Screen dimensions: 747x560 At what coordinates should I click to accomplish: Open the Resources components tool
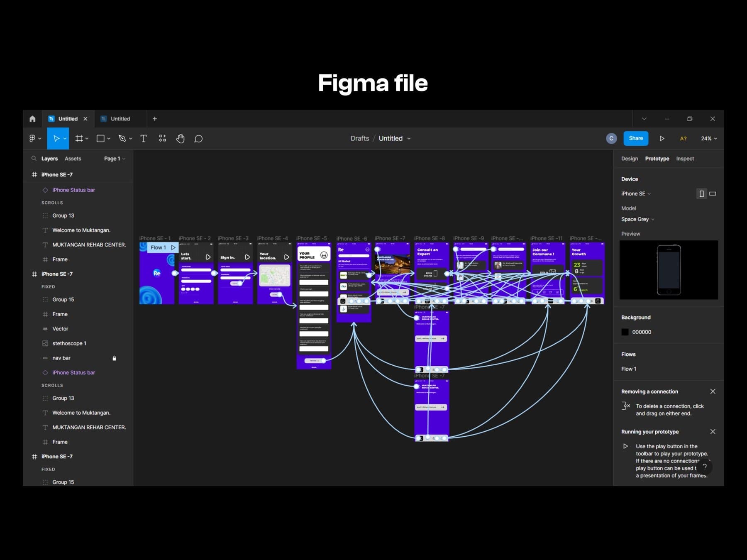coord(162,139)
